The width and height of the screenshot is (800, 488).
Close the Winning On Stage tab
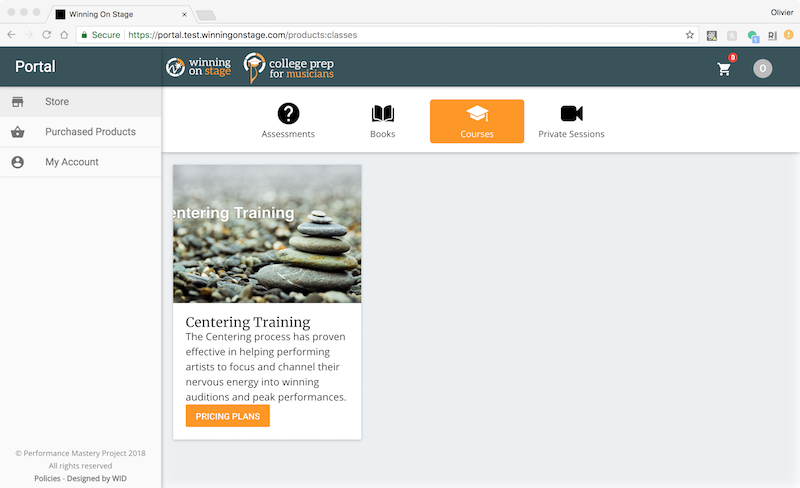(x=184, y=14)
